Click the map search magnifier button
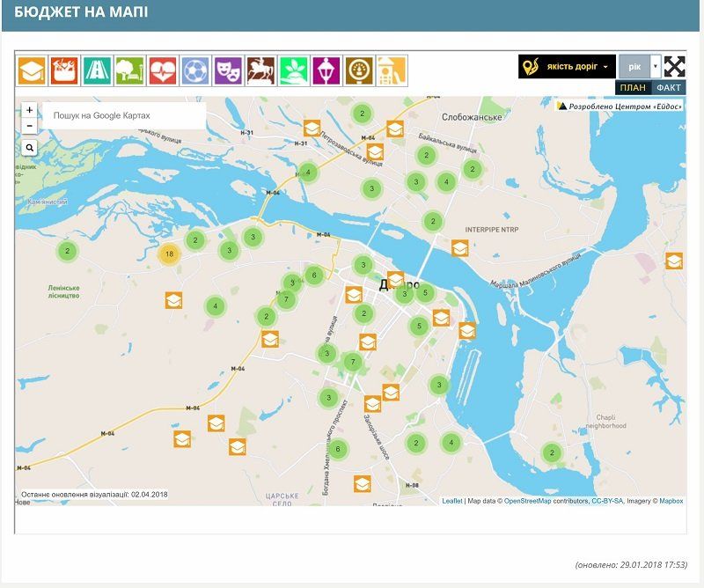 (30, 148)
